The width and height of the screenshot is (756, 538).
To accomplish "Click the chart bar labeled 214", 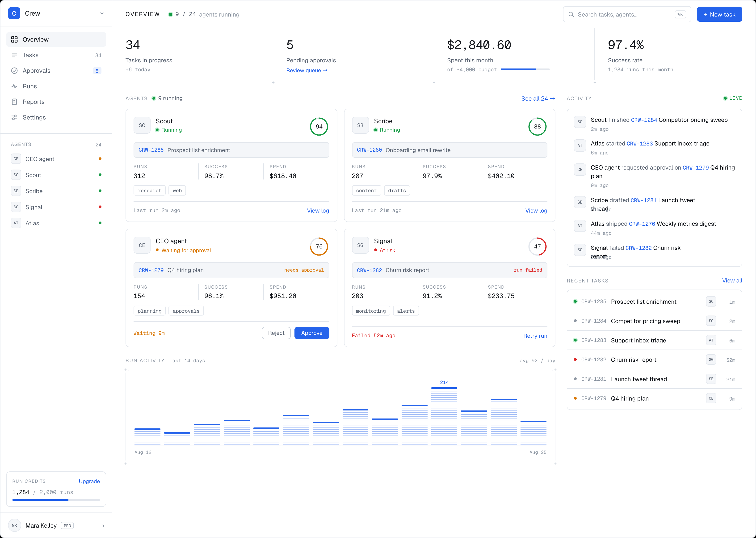I will pyautogui.click(x=444, y=416).
